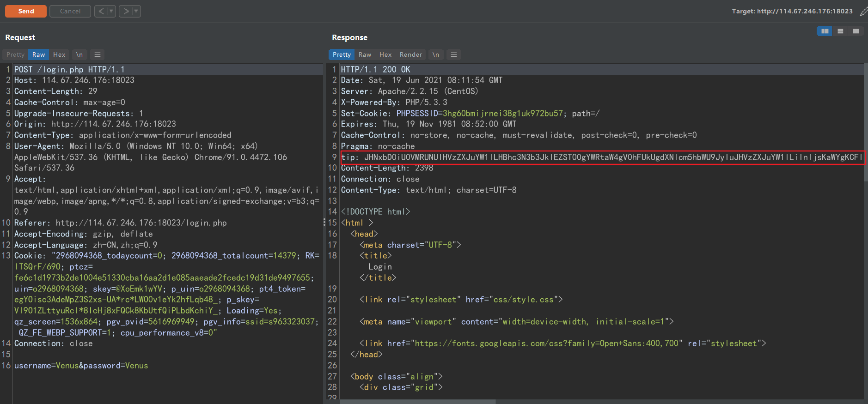This screenshot has height=404, width=868.
Task: Go to previous request with back arrow
Action: tap(101, 11)
